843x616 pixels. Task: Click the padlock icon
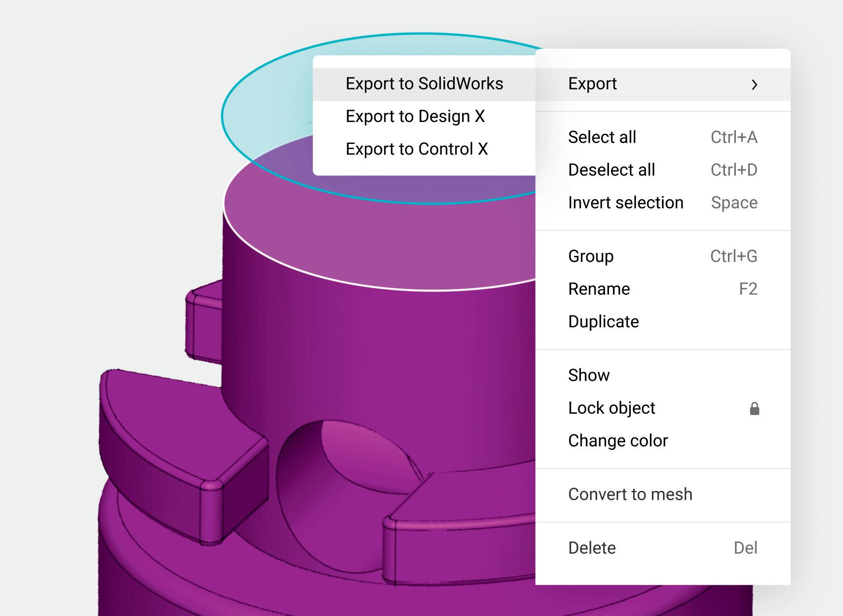[754, 408]
